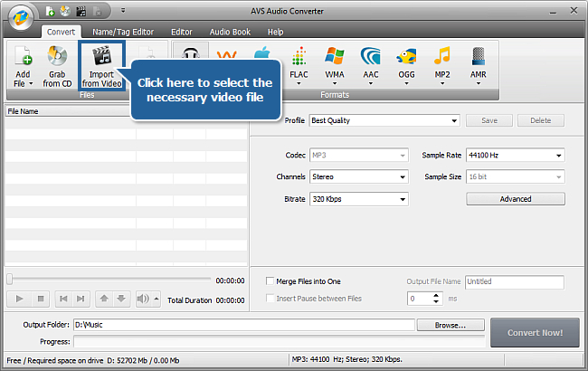Click the MP3 format summary in status bar
Viewport: 588px width, 371px height.
[346, 359]
